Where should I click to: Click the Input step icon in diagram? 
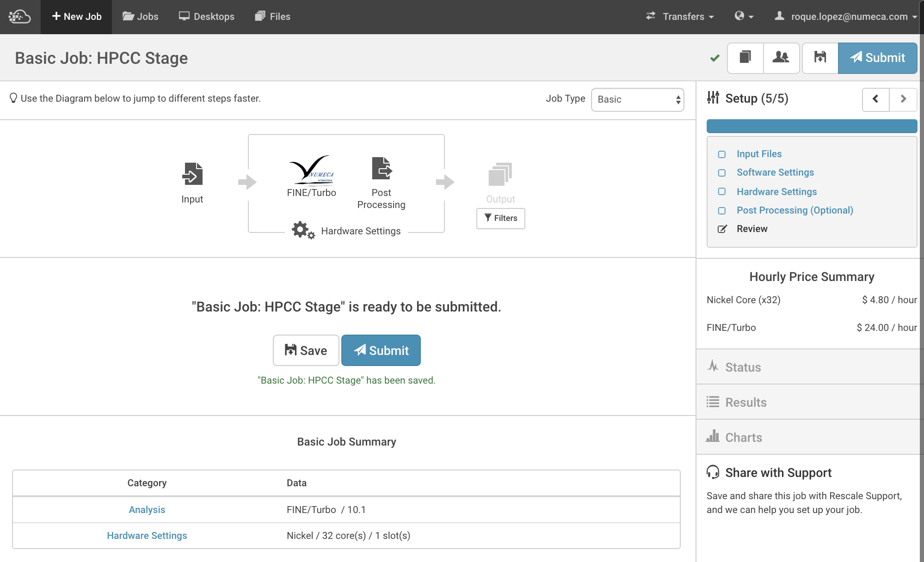click(x=192, y=174)
